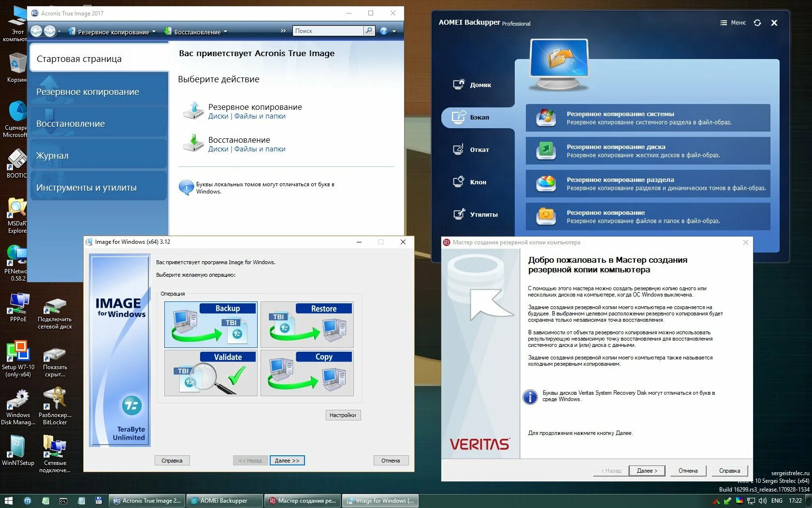812x508 pixels.
Task: Expand the navigation history arrow in Acronis
Action: 59,31
